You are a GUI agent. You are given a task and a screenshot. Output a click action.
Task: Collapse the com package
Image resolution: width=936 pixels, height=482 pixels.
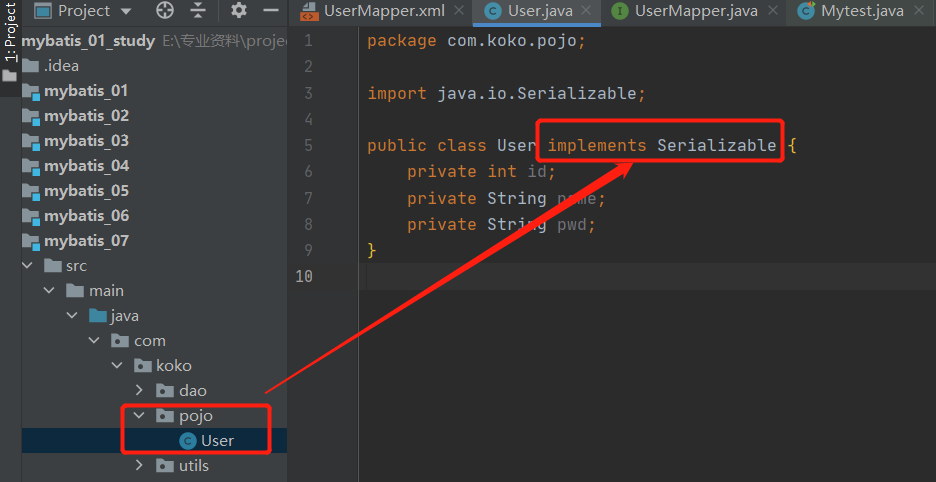(94, 340)
